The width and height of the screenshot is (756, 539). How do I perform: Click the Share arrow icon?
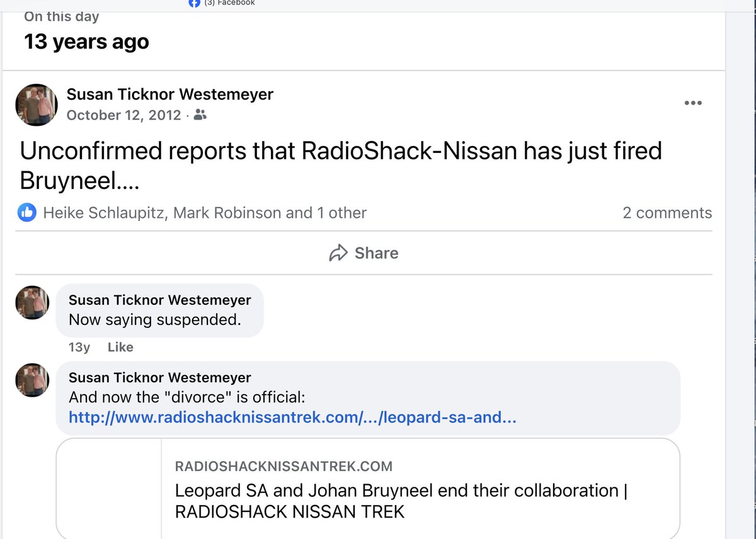click(338, 253)
